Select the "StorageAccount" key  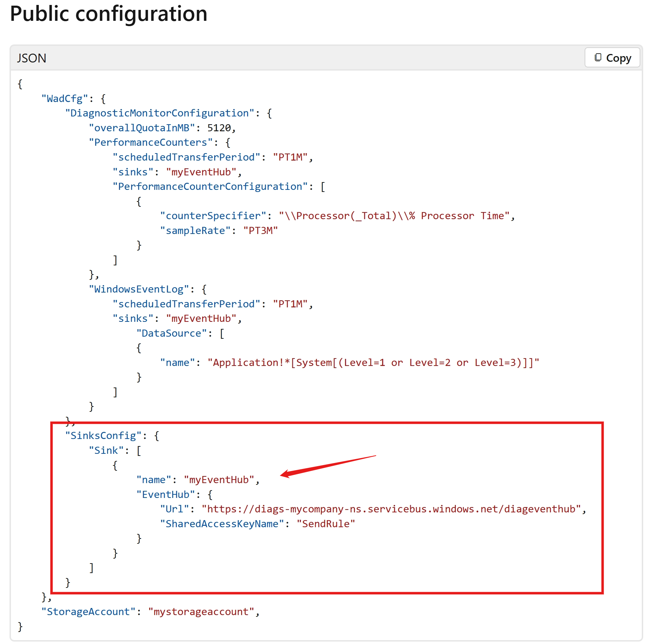pyautogui.click(x=88, y=612)
